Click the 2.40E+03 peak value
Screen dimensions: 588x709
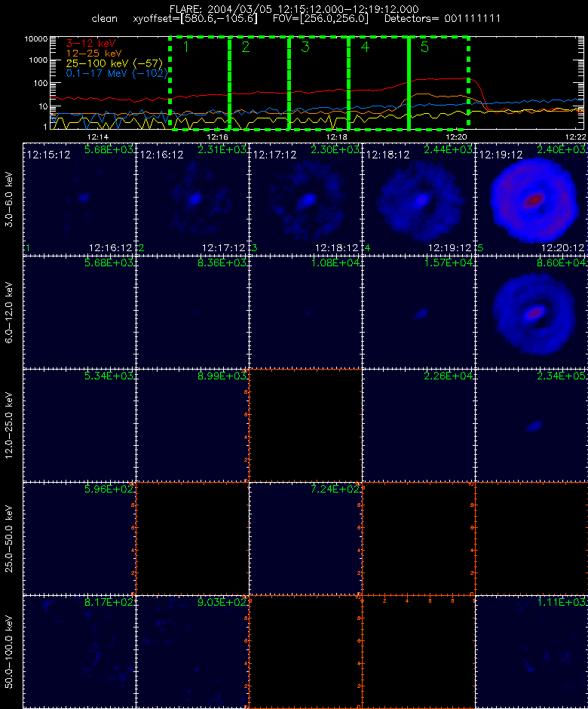562,149
